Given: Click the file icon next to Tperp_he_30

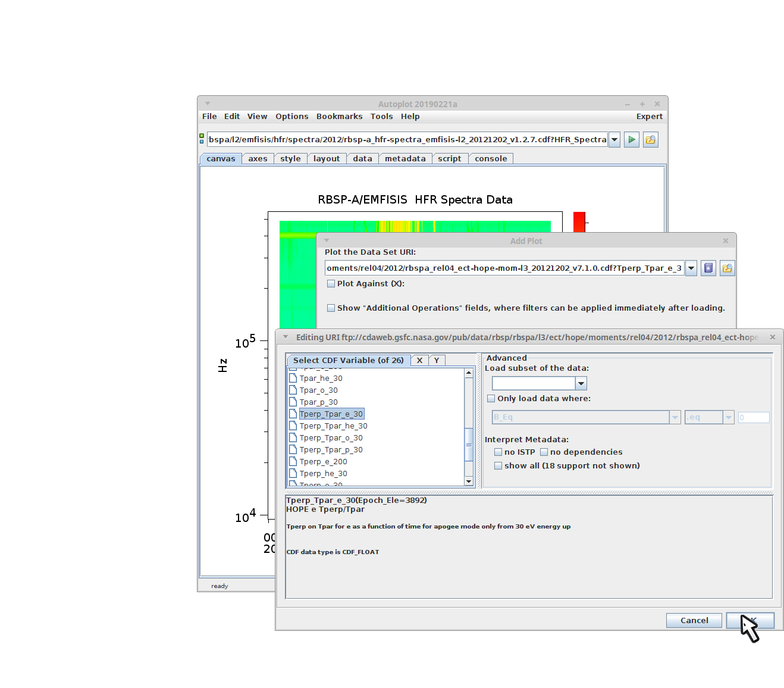Looking at the screenshot, I should tap(293, 473).
